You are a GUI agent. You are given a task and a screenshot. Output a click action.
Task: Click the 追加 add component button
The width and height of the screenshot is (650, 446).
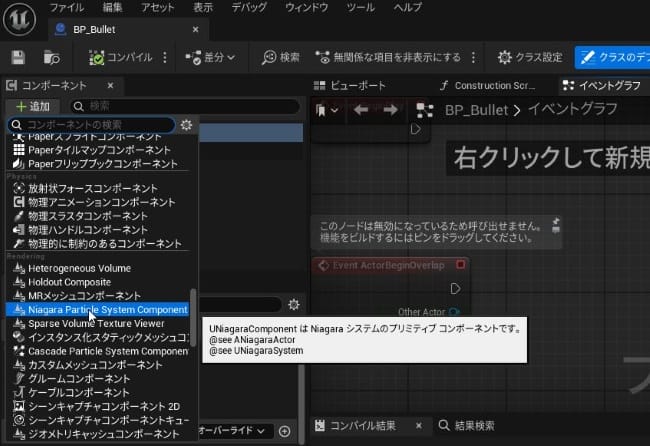point(33,107)
